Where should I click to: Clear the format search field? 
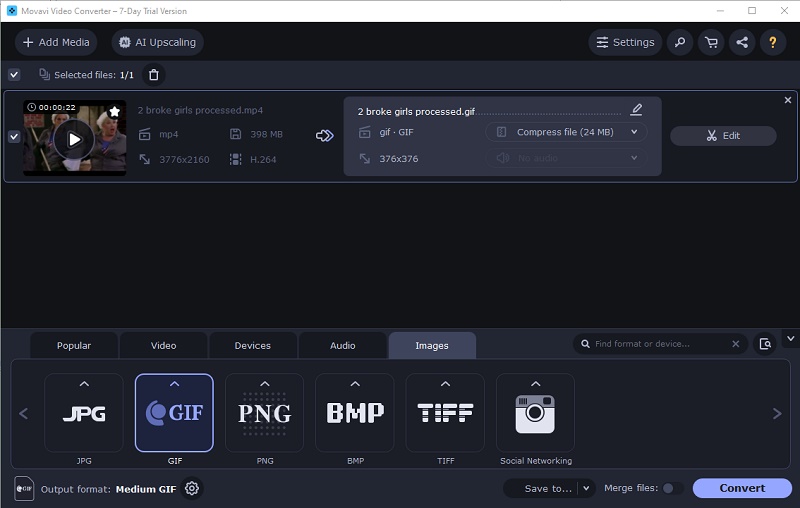click(735, 344)
